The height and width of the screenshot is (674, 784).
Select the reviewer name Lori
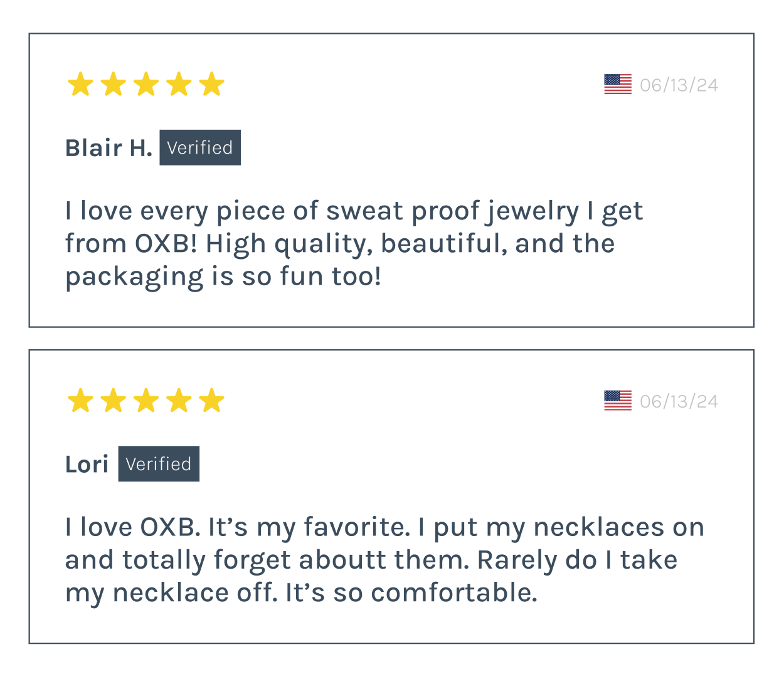coord(87,465)
